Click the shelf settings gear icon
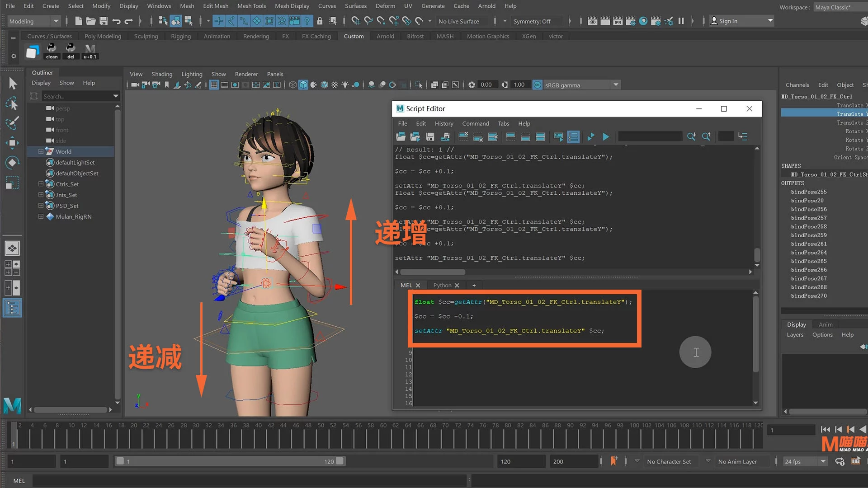Image resolution: width=868 pixels, height=488 pixels. coord(14,56)
